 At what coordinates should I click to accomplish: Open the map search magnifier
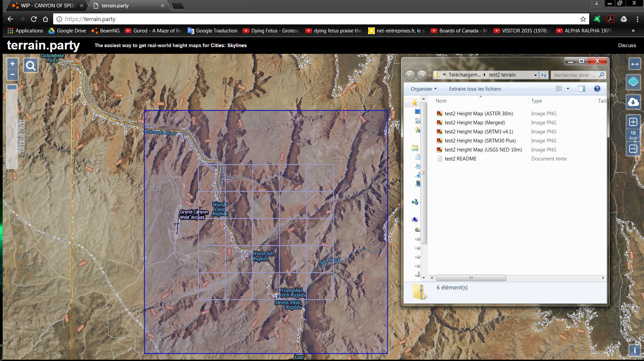(x=31, y=66)
